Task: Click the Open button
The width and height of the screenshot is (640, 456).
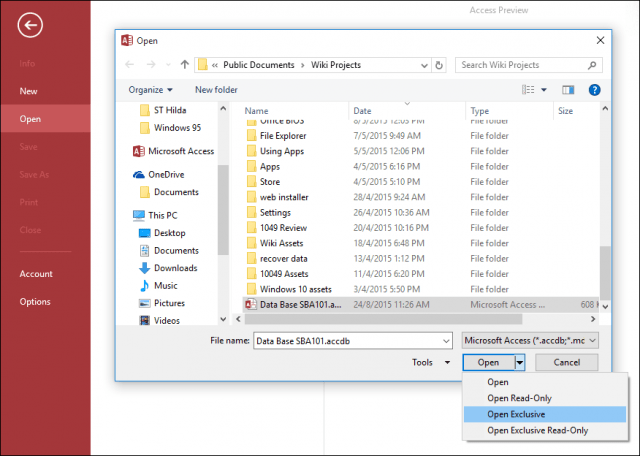Action: pyautogui.click(x=489, y=363)
